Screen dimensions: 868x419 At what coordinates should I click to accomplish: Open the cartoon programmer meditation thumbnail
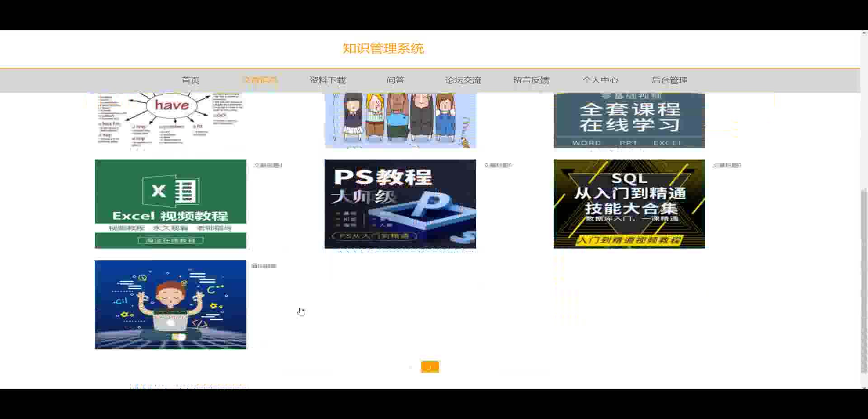click(x=170, y=305)
